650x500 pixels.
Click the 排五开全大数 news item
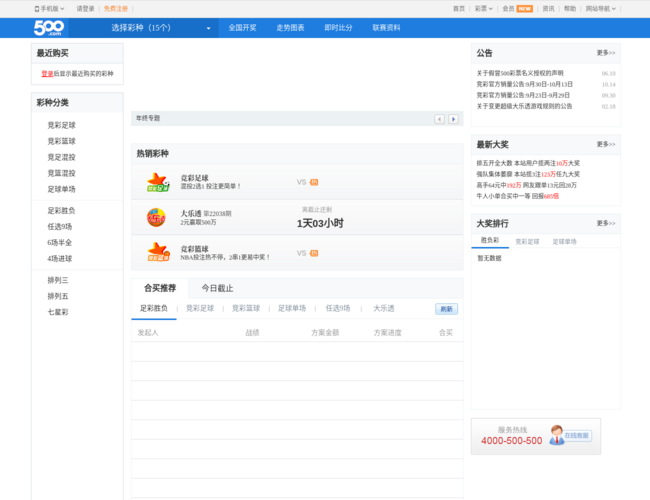click(x=528, y=163)
